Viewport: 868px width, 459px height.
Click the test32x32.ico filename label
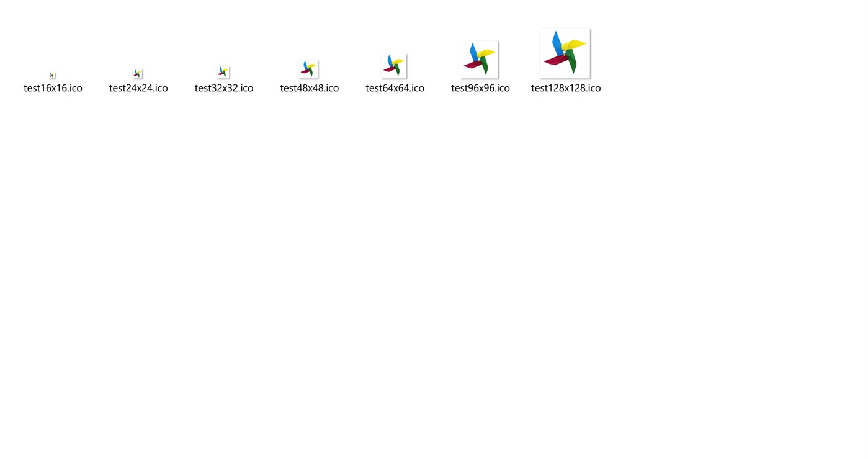224,88
